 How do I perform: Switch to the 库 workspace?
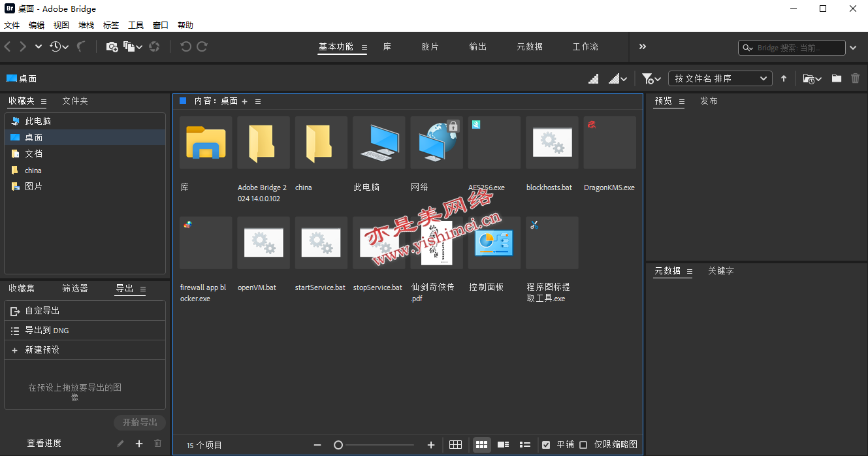tap(387, 47)
